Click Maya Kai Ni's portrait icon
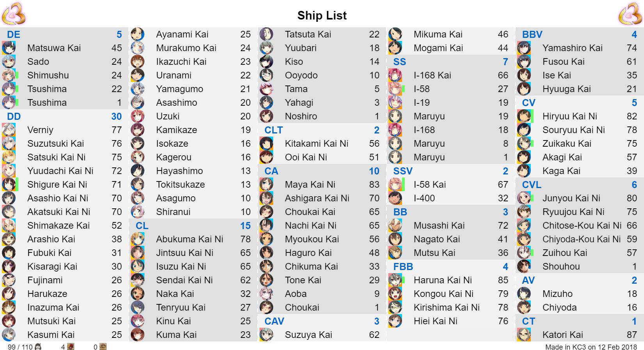This screenshot has height=350, width=644. click(267, 185)
